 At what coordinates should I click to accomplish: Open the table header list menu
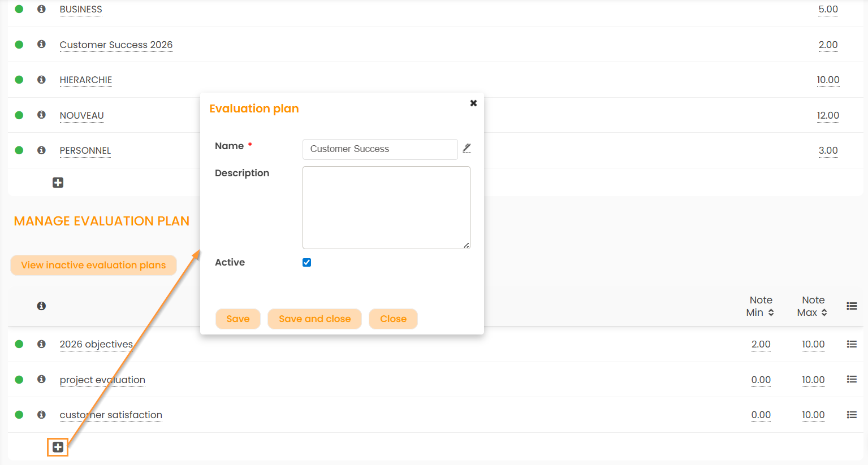pos(852,306)
